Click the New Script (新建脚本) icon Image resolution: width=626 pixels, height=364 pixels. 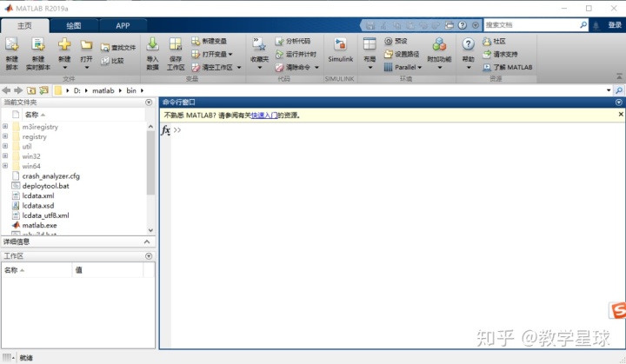point(11,44)
